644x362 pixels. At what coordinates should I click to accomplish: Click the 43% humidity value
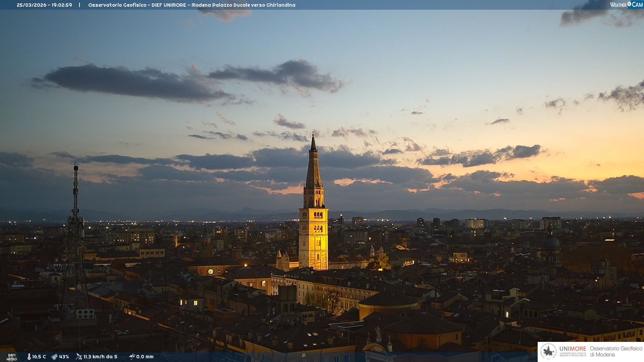(64, 357)
